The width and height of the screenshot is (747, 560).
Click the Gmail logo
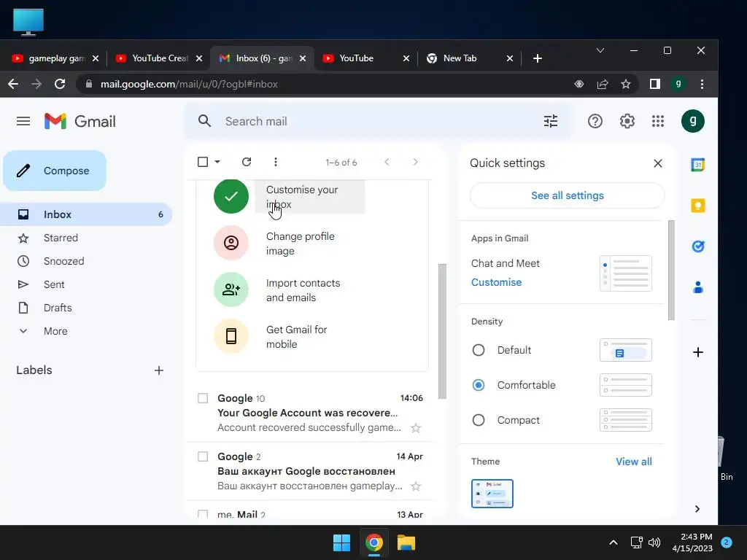[80, 122]
